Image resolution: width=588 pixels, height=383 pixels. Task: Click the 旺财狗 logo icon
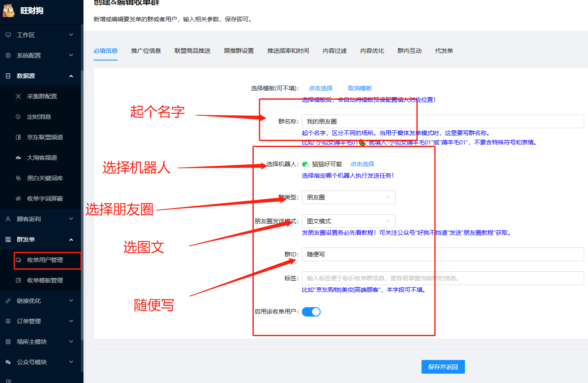[x=9, y=11]
